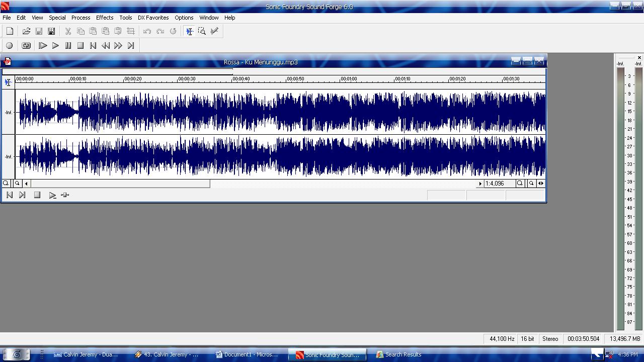
Task: Open the View menu
Action: click(x=37, y=18)
